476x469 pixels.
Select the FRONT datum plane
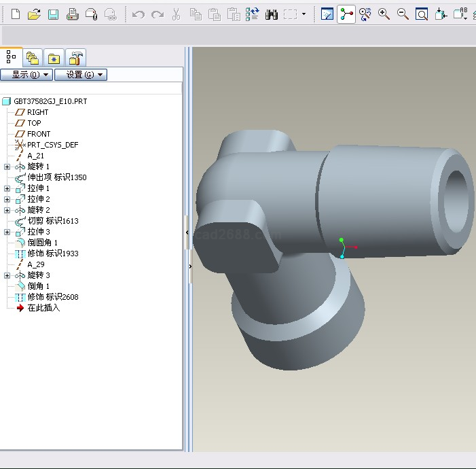click(38, 134)
